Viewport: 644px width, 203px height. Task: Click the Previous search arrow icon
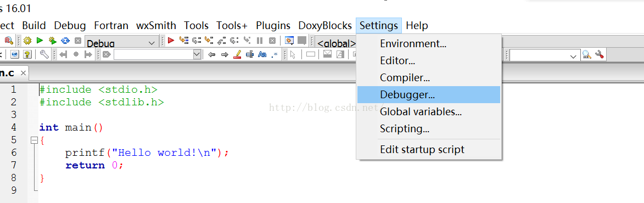point(211,54)
